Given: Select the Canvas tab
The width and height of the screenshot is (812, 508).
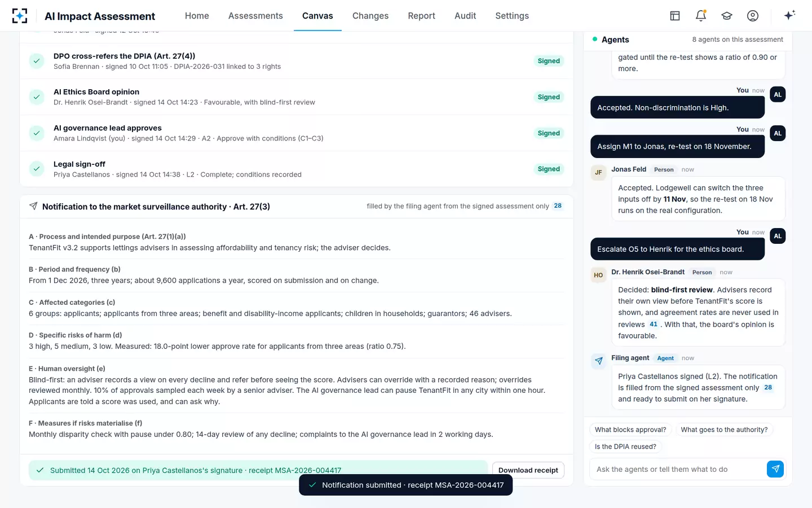Looking at the screenshot, I should (x=317, y=16).
